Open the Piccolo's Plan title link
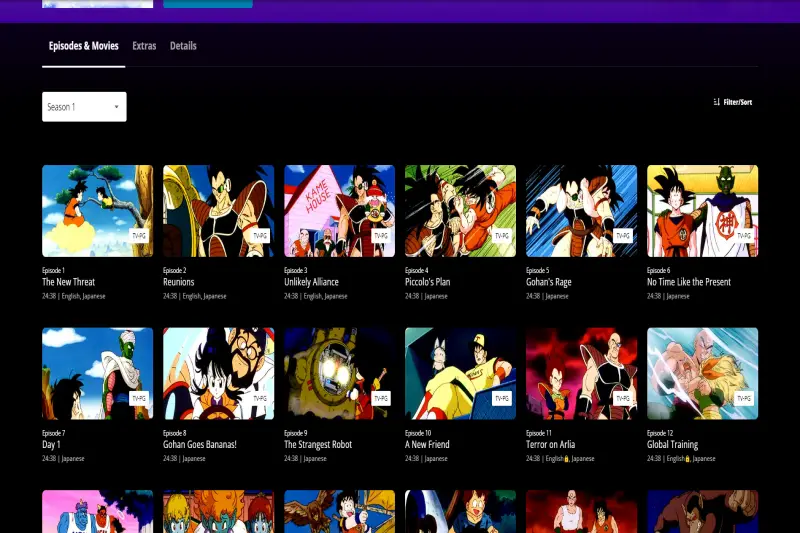 [x=428, y=282]
